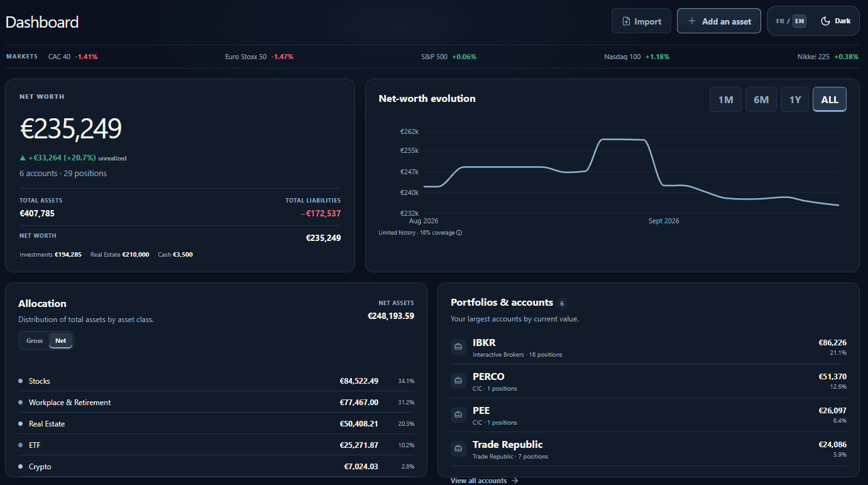
Task: Click the total liabilities value −€172,537
Action: pyautogui.click(x=321, y=213)
